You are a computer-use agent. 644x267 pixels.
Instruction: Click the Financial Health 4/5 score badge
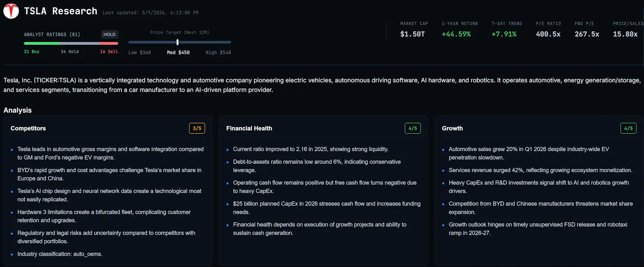(413, 128)
